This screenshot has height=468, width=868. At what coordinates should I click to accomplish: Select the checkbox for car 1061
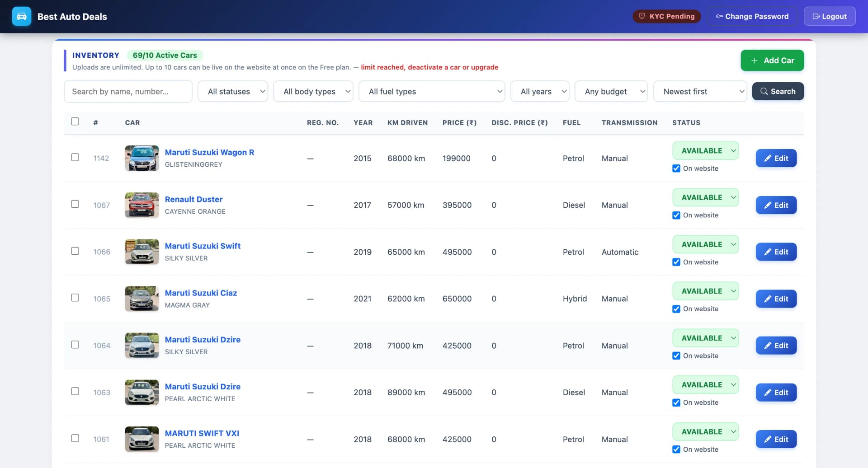point(75,438)
